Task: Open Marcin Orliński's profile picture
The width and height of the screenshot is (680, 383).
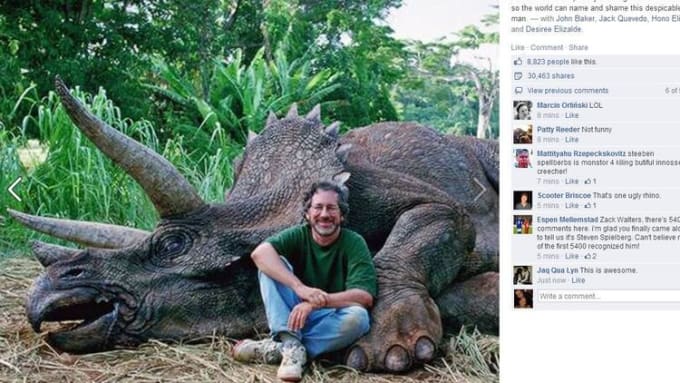Action: (x=523, y=110)
